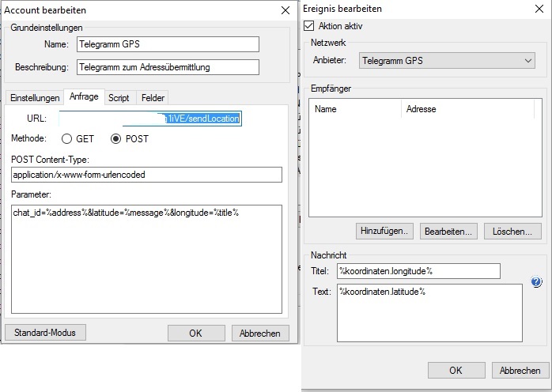Select the POST method radio button
552x392 pixels.
pyautogui.click(x=116, y=138)
